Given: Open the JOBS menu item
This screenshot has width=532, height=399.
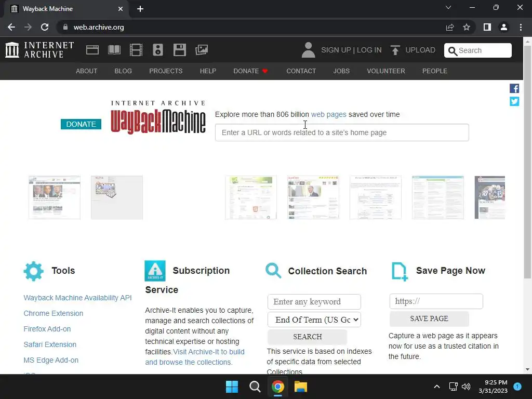Looking at the screenshot, I should pyautogui.click(x=341, y=71).
